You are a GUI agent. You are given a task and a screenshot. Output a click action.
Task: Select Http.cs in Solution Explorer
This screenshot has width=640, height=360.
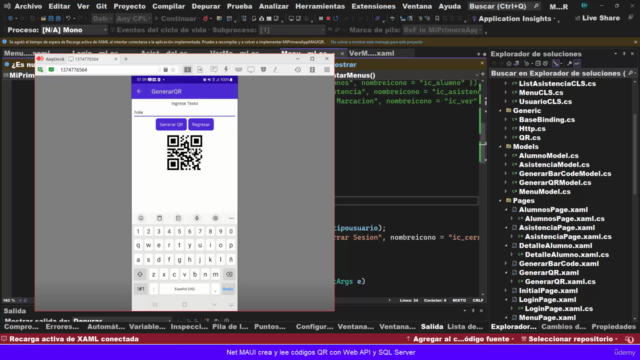tap(532, 129)
